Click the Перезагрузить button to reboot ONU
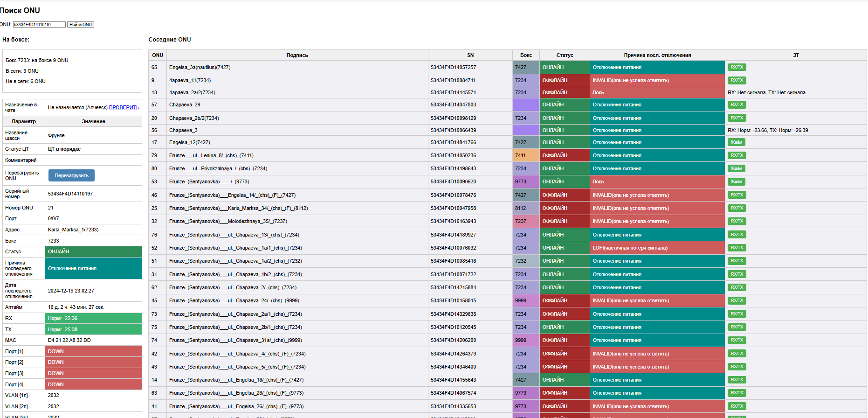 71,175
